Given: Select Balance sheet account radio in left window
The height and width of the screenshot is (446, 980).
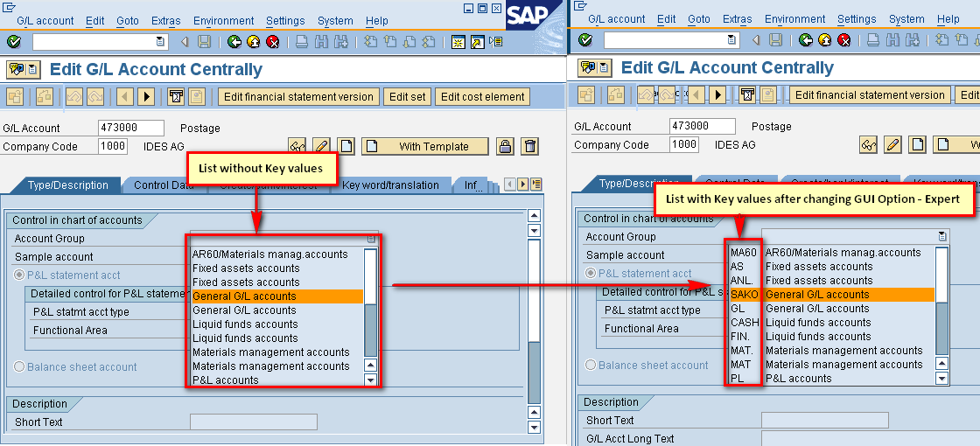Looking at the screenshot, I should pyautogui.click(x=20, y=367).
